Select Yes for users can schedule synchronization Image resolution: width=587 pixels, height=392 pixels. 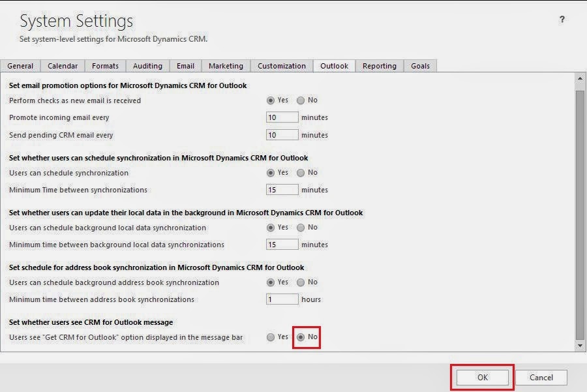[270, 173]
